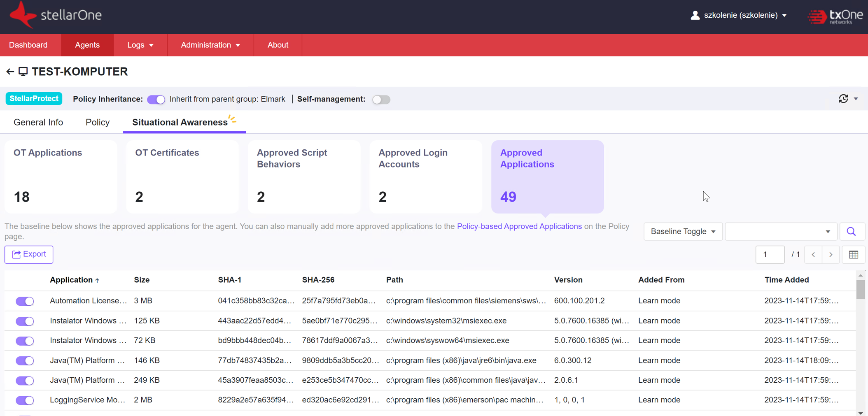Open the General Info tab
Screen dimensions: 868x416
tap(38, 122)
